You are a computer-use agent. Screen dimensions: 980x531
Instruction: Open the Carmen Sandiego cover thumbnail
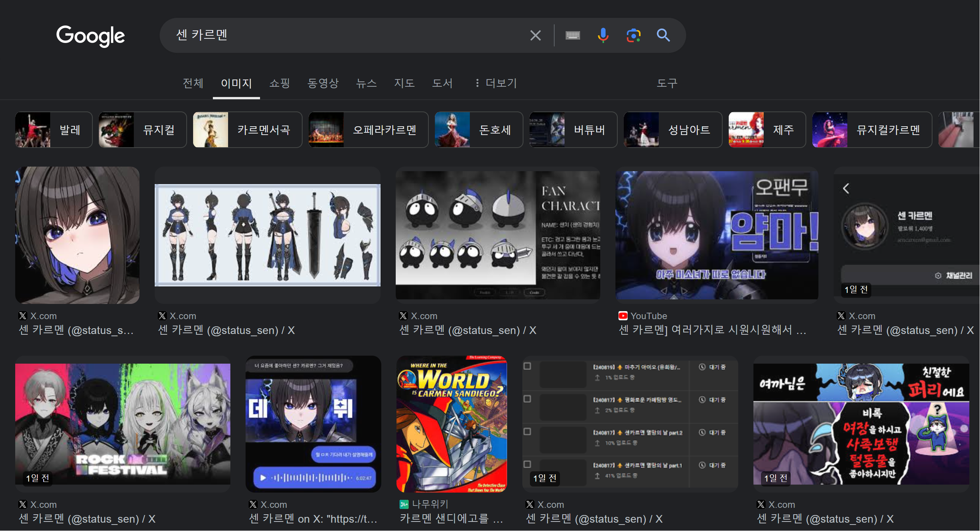pos(452,424)
